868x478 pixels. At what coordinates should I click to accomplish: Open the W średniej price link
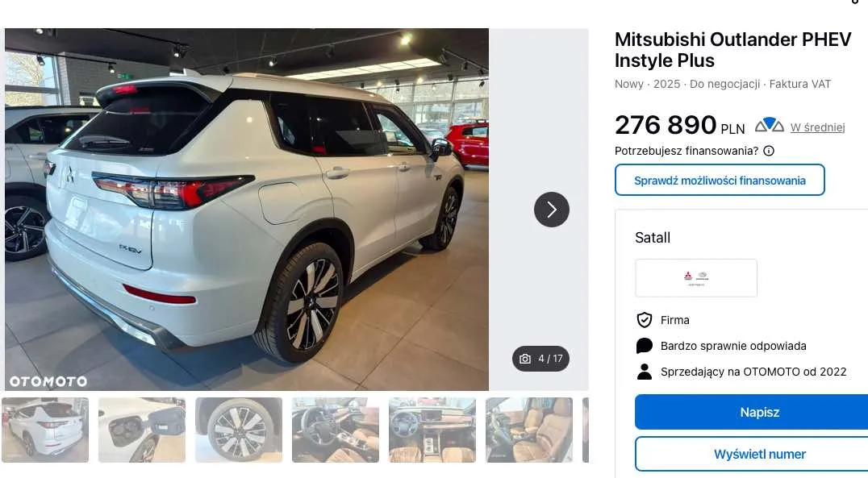[x=818, y=127]
